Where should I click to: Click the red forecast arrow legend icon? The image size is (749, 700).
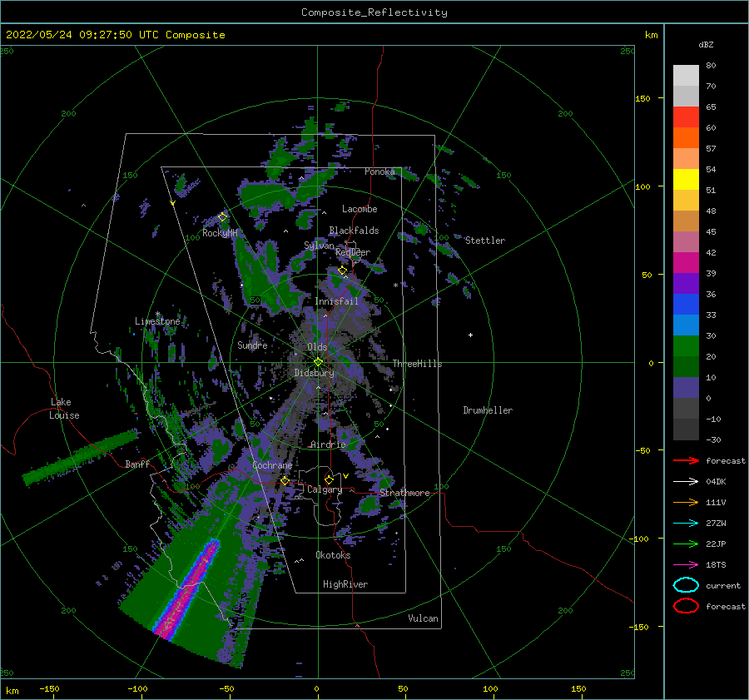pos(686,460)
